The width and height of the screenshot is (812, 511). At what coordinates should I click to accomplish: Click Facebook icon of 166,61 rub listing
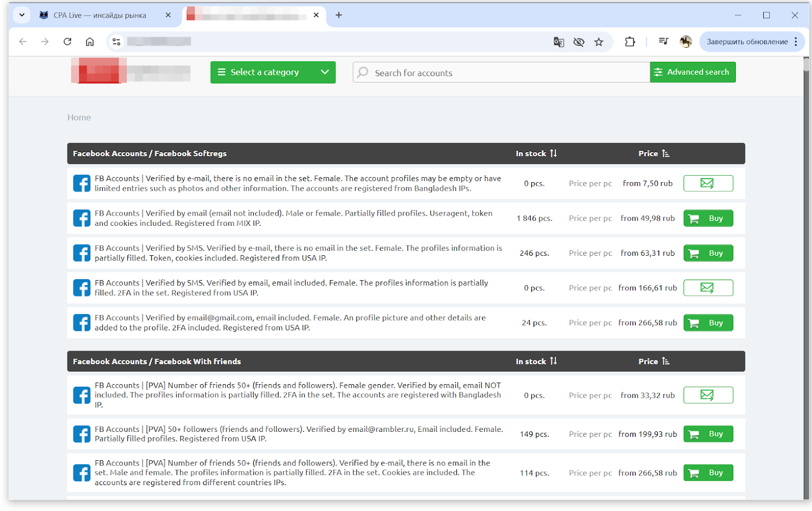tap(82, 288)
